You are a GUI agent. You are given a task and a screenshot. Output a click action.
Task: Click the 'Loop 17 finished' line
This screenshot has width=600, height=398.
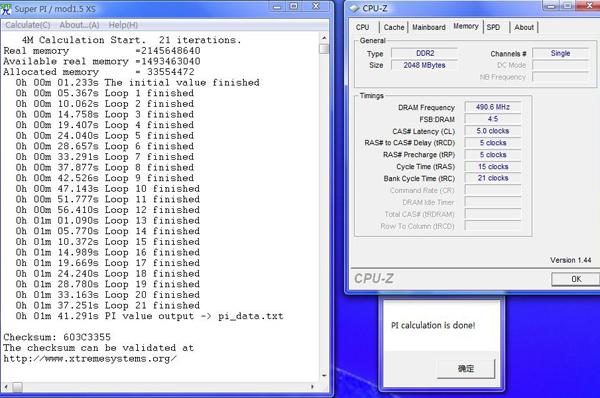pos(108,263)
